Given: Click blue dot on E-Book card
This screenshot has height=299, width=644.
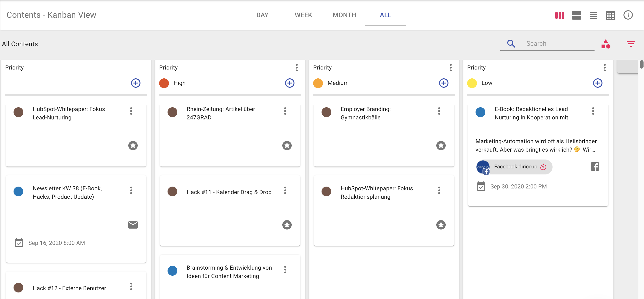Looking at the screenshot, I should pos(480,112).
